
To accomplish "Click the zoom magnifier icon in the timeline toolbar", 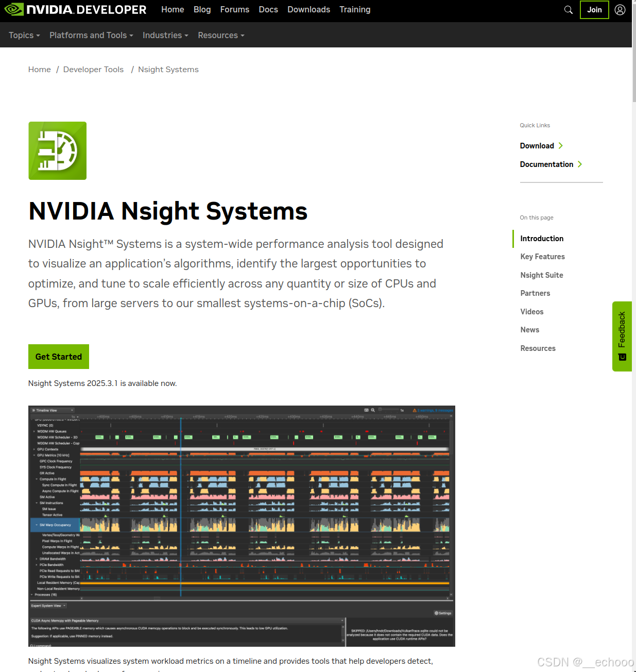I will (x=372, y=410).
